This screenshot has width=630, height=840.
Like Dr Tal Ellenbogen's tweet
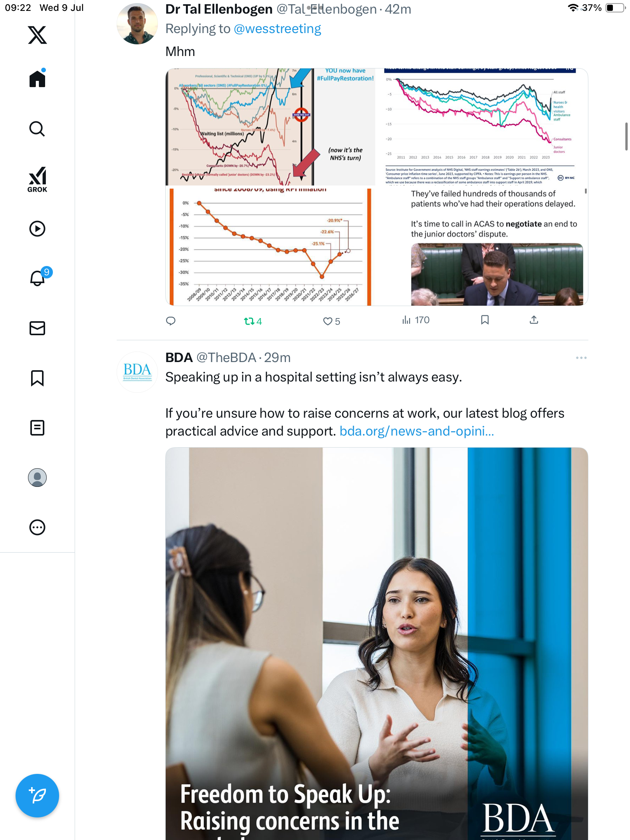tap(332, 321)
